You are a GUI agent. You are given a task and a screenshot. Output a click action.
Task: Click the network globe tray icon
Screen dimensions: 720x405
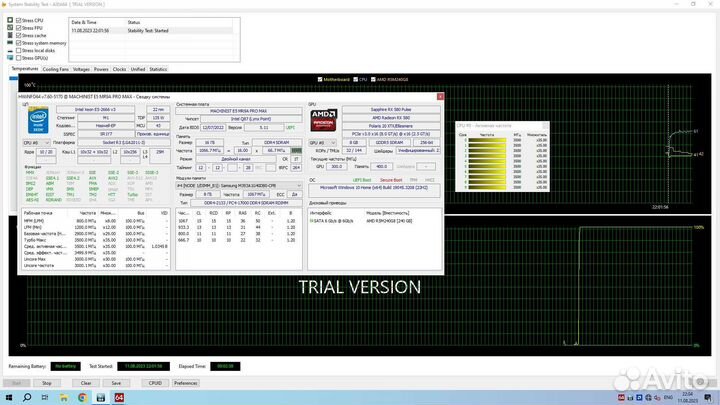pos(648,398)
